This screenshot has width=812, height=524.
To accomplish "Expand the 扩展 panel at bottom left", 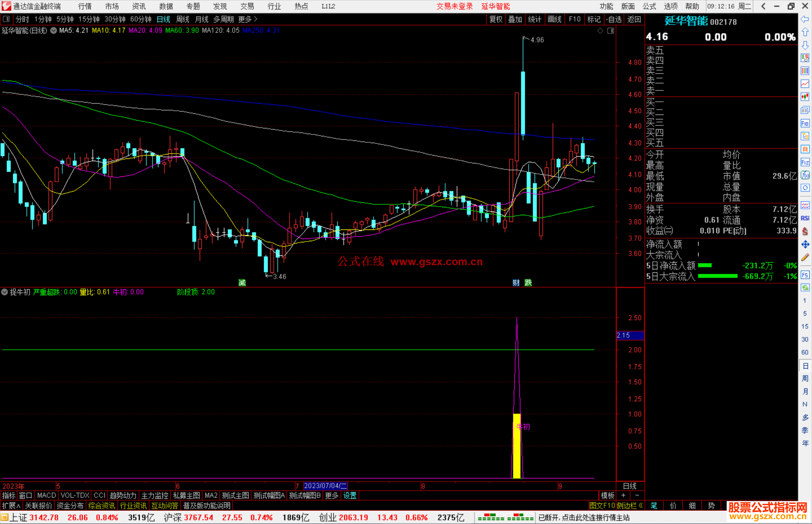I will [11, 506].
